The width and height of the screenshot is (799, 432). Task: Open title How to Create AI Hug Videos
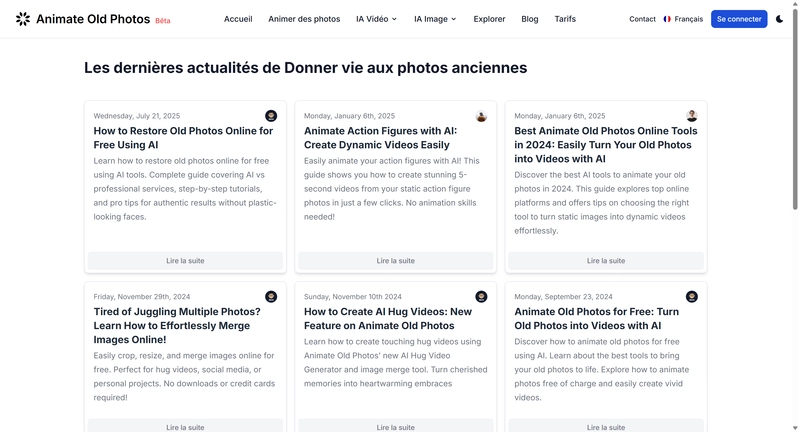(388, 318)
